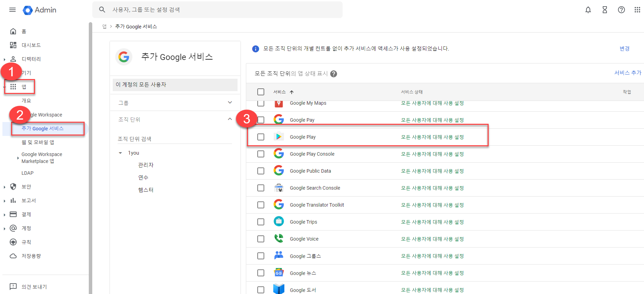The height and width of the screenshot is (294, 644).
Task: Click the Google Trips suitcase icon
Action: (x=278, y=222)
